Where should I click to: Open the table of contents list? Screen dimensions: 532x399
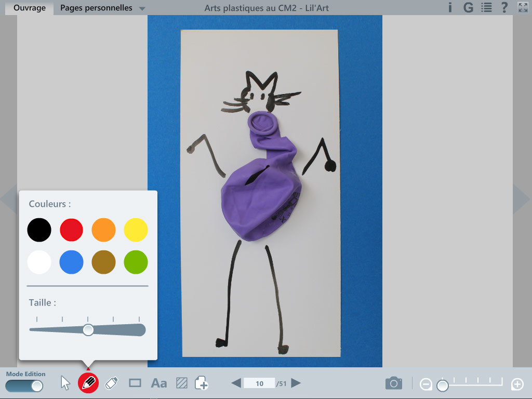486,7
